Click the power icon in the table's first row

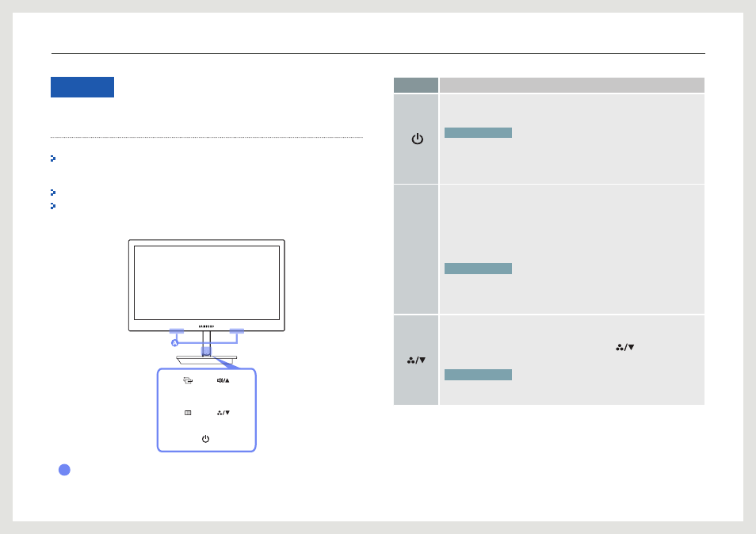(417, 139)
